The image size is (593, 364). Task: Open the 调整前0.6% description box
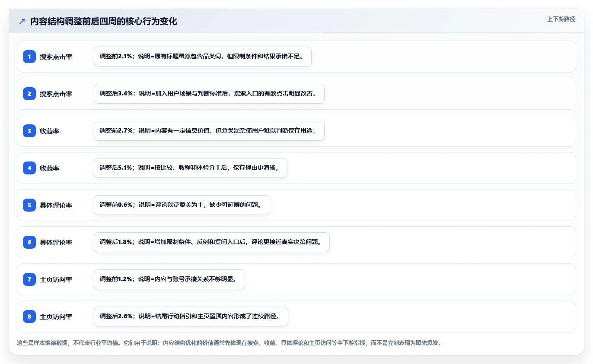(x=182, y=205)
